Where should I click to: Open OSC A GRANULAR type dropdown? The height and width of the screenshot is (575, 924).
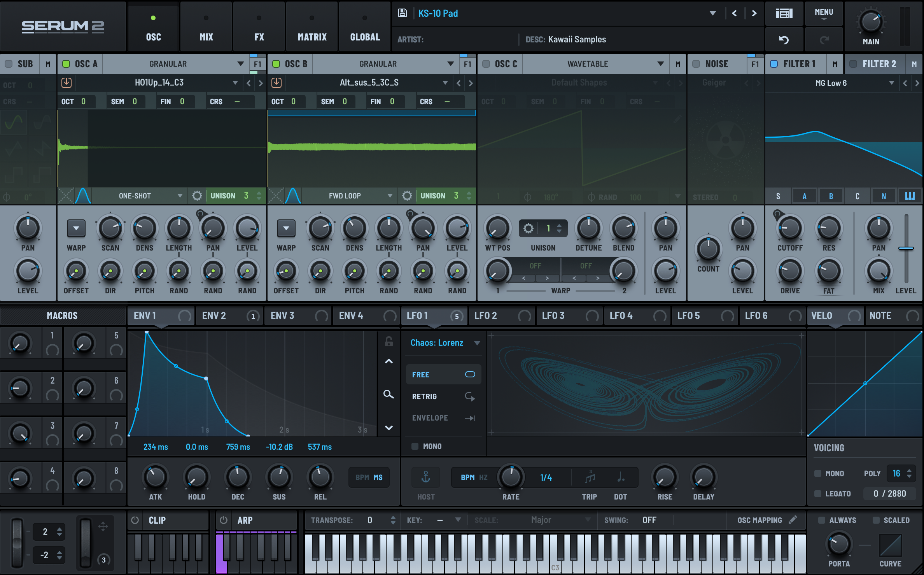(241, 64)
